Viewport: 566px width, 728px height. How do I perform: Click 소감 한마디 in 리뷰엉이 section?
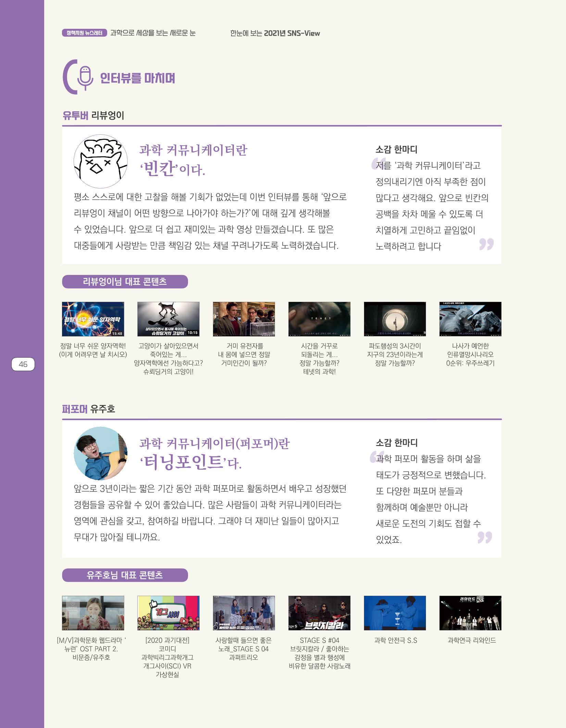coord(397,150)
